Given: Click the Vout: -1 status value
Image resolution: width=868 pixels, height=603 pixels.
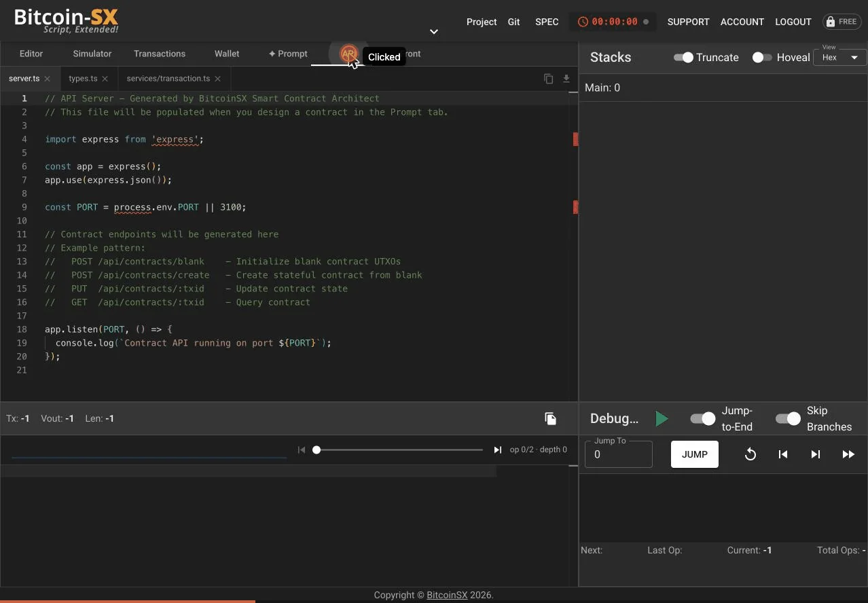Looking at the screenshot, I should (x=57, y=418).
